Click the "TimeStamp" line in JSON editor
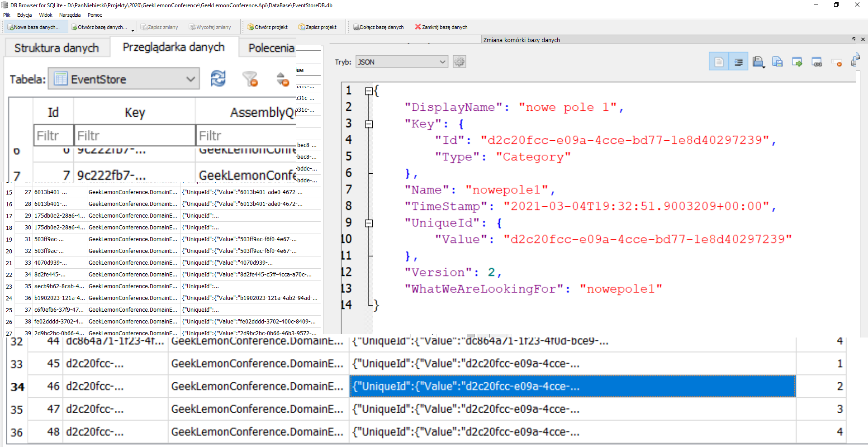This screenshot has height=447, width=868. point(590,206)
